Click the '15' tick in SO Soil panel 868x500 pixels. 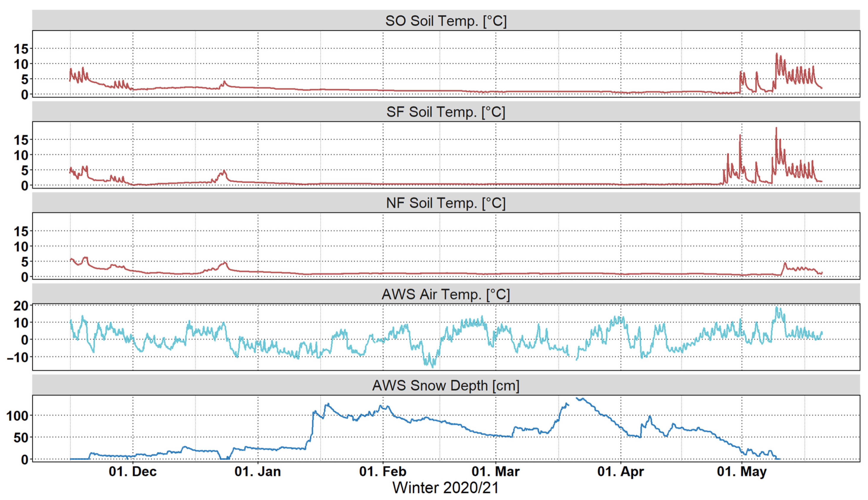pyautogui.click(x=21, y=49)
